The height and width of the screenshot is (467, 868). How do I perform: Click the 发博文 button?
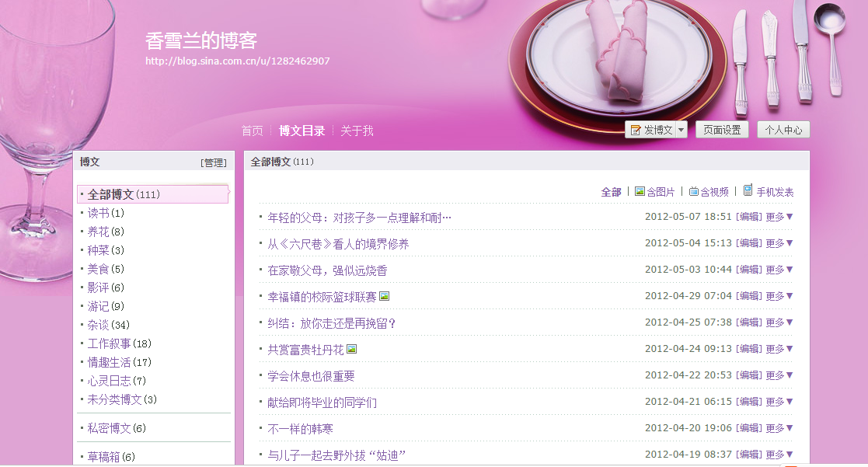point(651,130)
